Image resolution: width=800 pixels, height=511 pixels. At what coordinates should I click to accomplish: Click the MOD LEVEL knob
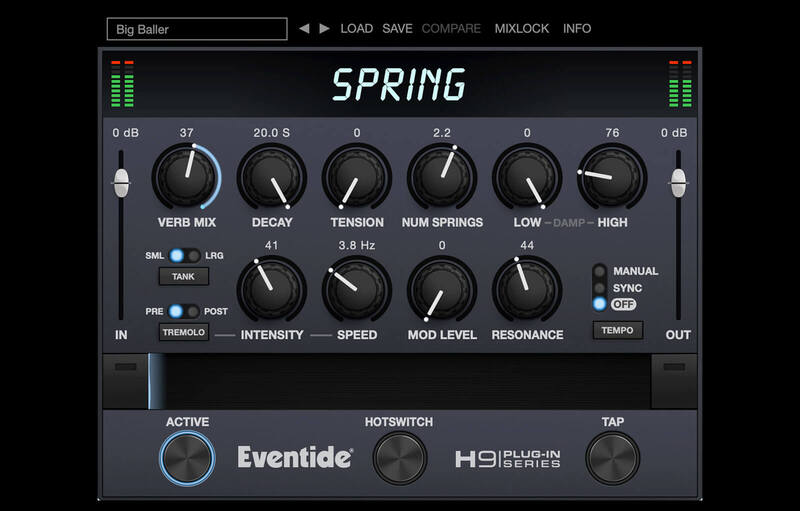(x=442, y=289)
